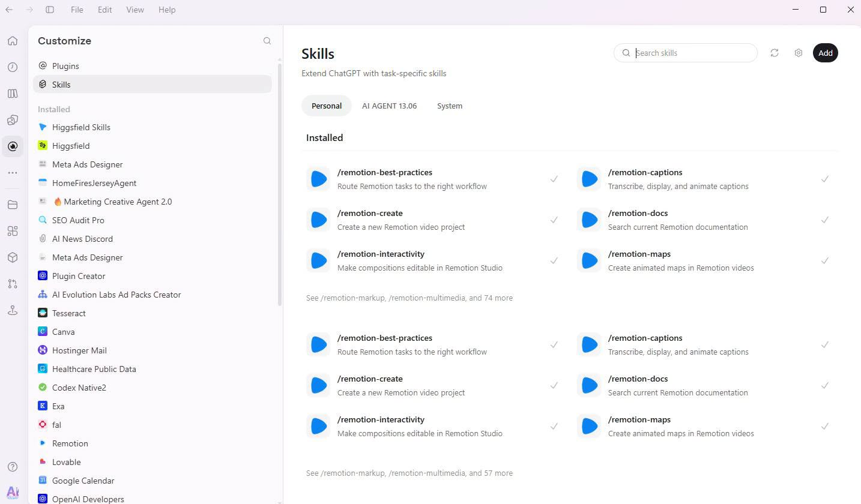The image size is (861, 504).
Task: Toggle checkmark for first /remotion-captions skill
Action: click(x=825, y=179)
